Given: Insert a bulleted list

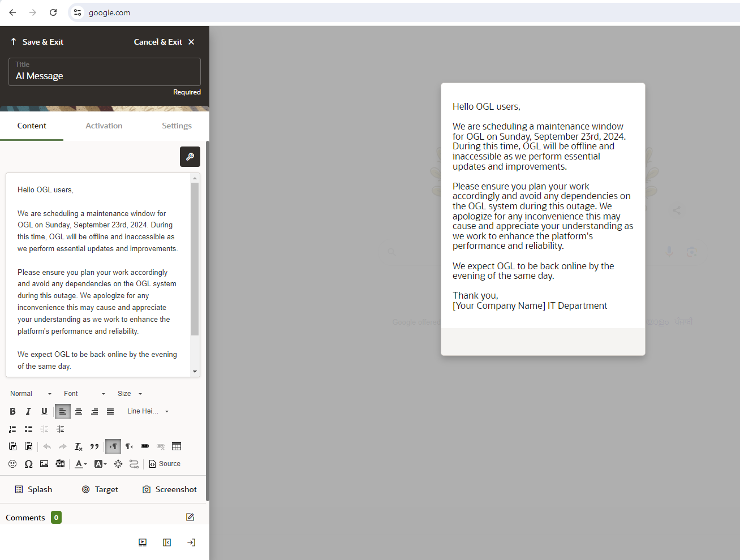Looking at the screenshot, I should pyautogui.click(x=28, y=429).
